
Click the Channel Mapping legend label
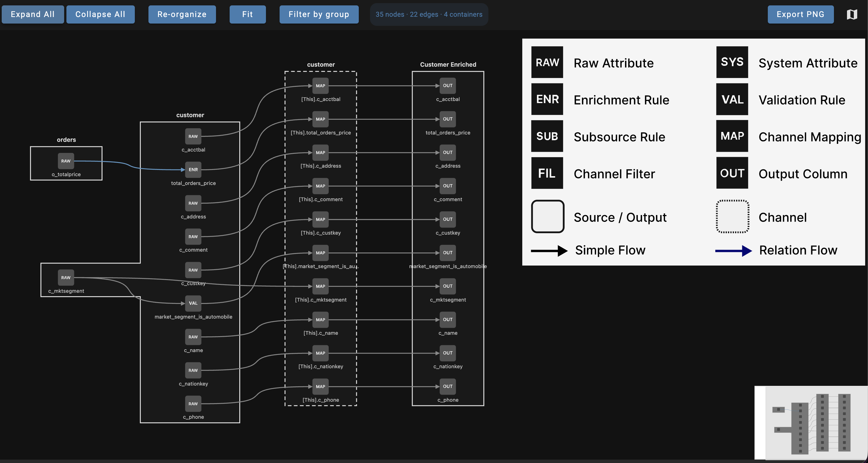[810, 137]
